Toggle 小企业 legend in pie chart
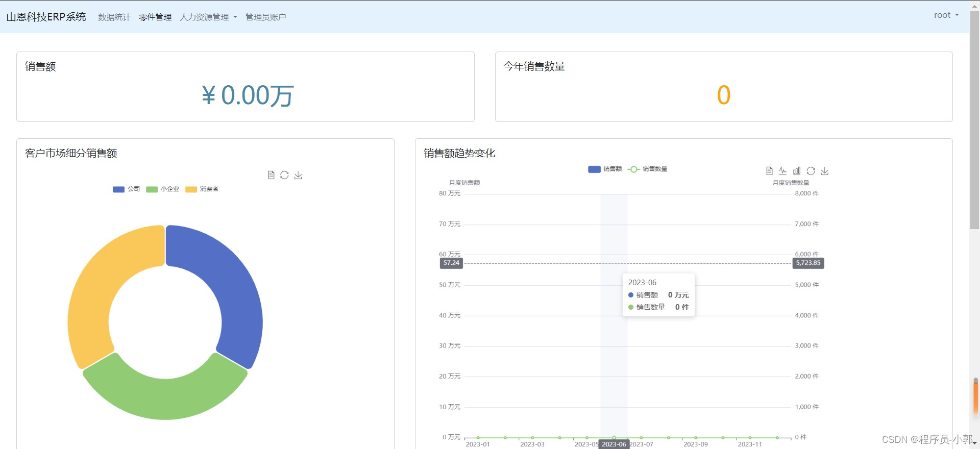Screen dimensions: 980x449 tap(162, 189)
